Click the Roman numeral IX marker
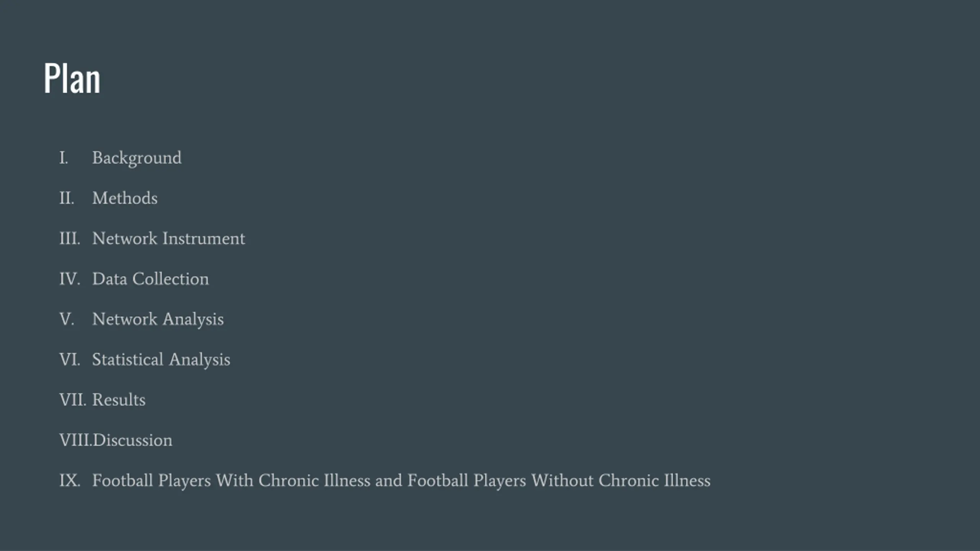980x551 pixels. [70, 481]
